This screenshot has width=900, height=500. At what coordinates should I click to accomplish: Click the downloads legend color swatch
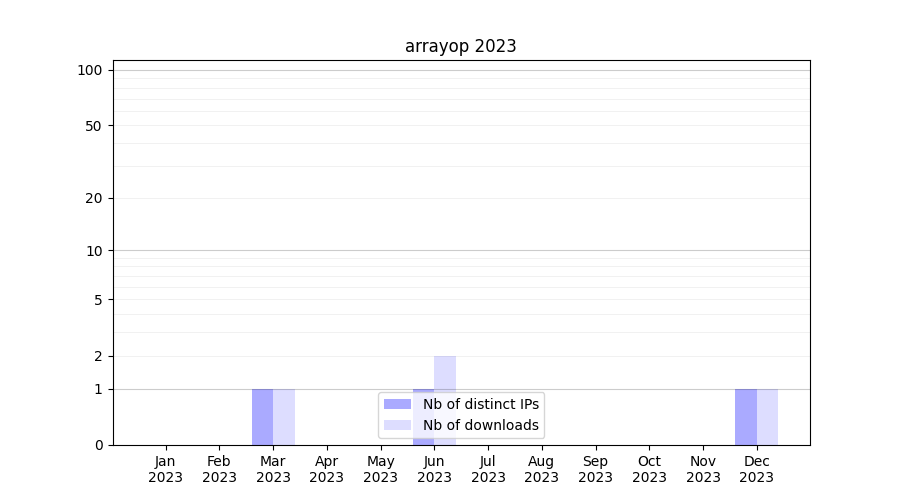coord(397,425)
